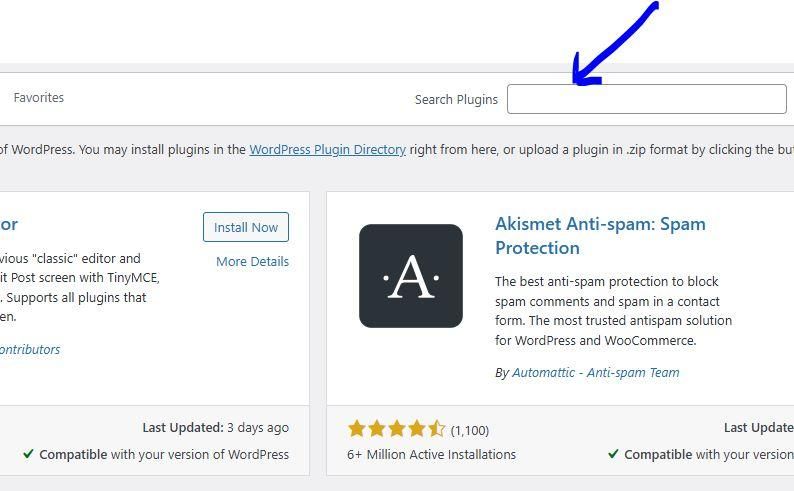Open the More Details link
Screen dimensions: 794x491
252,262
